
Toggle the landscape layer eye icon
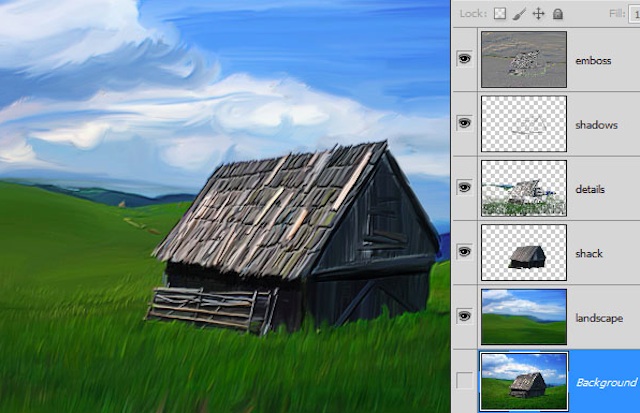(x=464, y=316)
